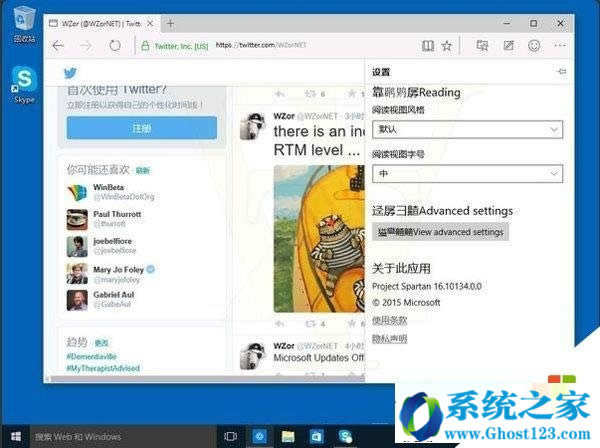This screenshot has height=448, width=600.
Task: Open the Hub icon in toolbar
Action: pyautogui.click(x=482, y=46)
